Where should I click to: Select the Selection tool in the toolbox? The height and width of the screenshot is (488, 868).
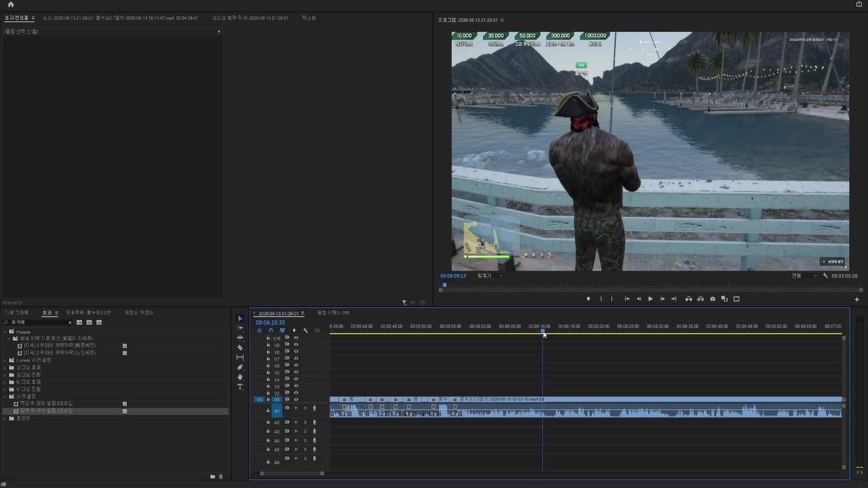[x=240, y=319]
